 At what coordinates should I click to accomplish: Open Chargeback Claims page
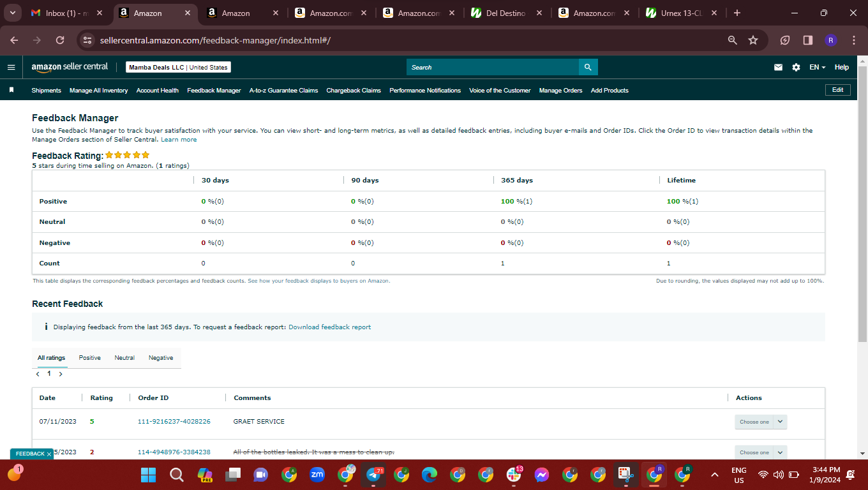tap(354, 91)
